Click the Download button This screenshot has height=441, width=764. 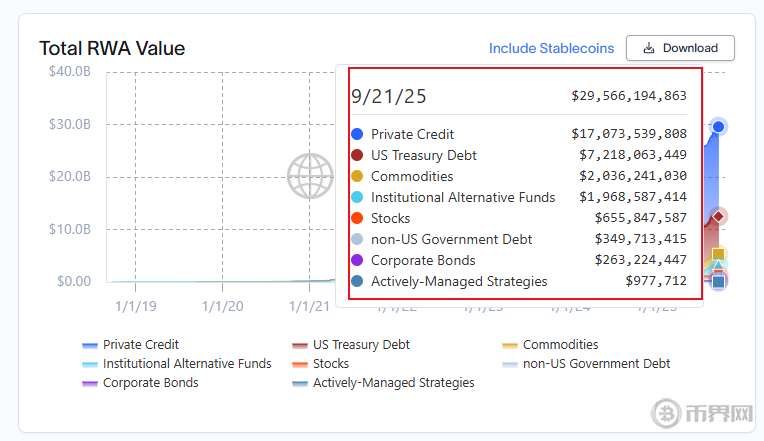680,48
